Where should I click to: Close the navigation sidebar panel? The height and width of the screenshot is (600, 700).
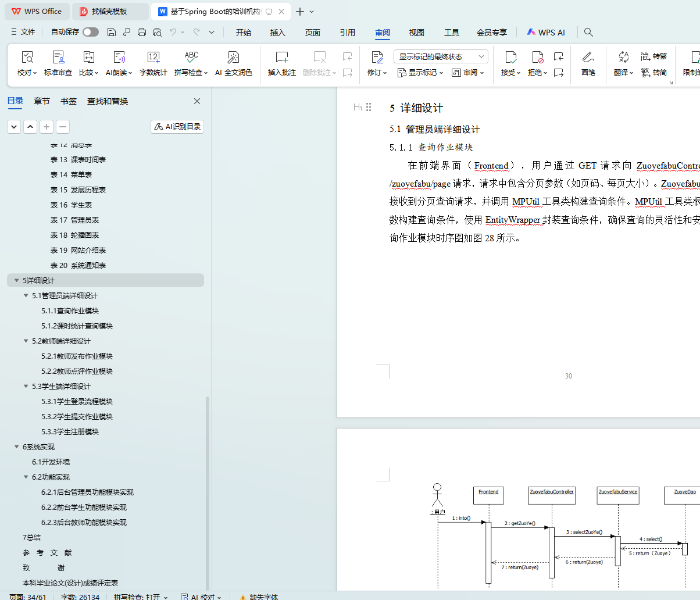(x=197, y=101)
